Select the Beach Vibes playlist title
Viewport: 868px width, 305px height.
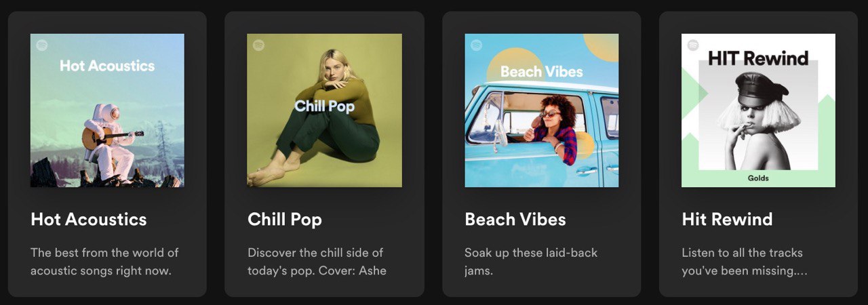point(515,220)
